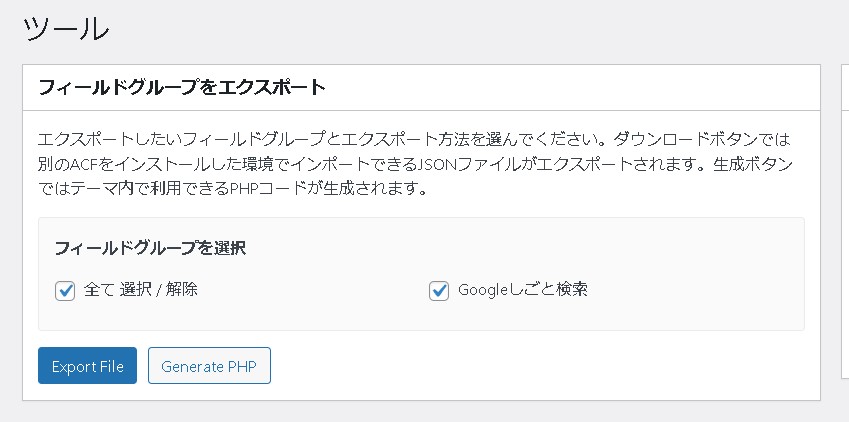This screenshot has width=849, height=422.
Task: Click the フィールドグループを選択 field label
Action: (150, 248)
